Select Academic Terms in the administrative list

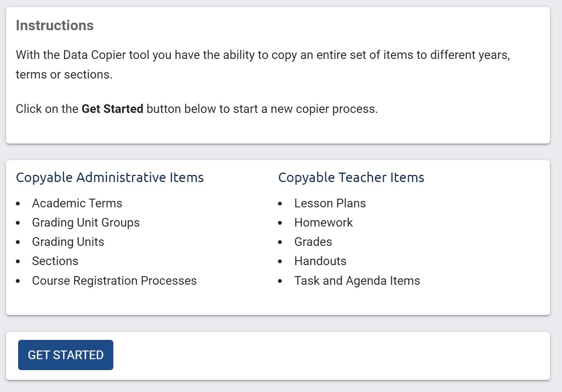click(x=77, y=203)
